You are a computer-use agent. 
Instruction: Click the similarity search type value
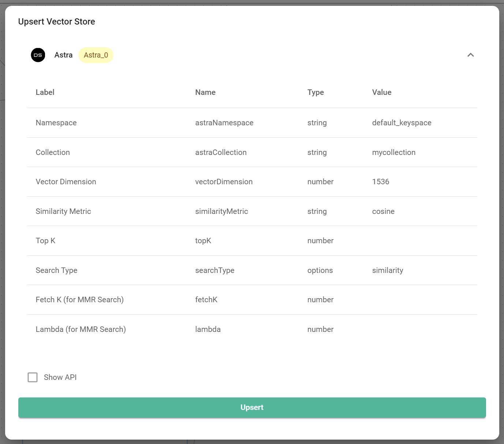(x=387, y=270)
